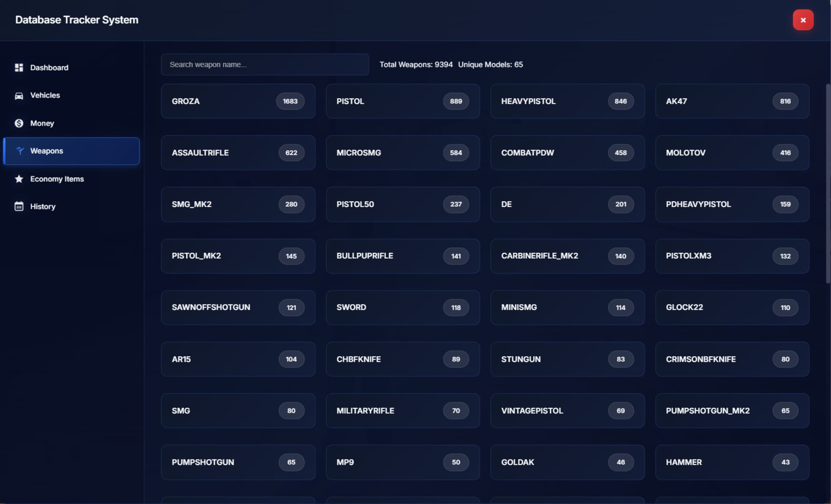The image size is (831, 504).
Task: Select the HAMMER weapon card
Action: (x=732, y=462)
